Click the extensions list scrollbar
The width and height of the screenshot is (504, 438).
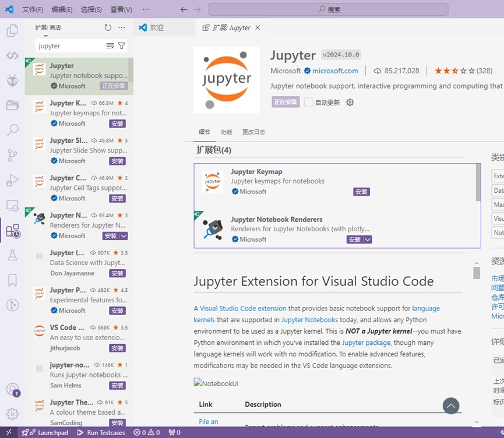coord(131,70)
